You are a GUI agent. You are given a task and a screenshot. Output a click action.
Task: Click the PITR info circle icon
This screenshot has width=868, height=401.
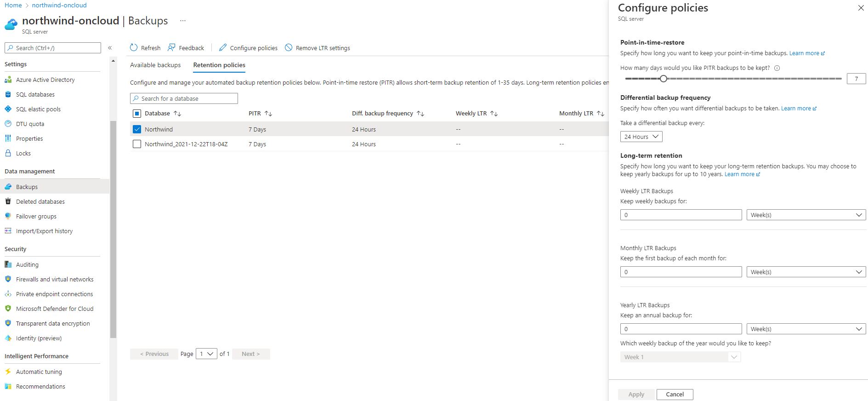coord(777,68)
